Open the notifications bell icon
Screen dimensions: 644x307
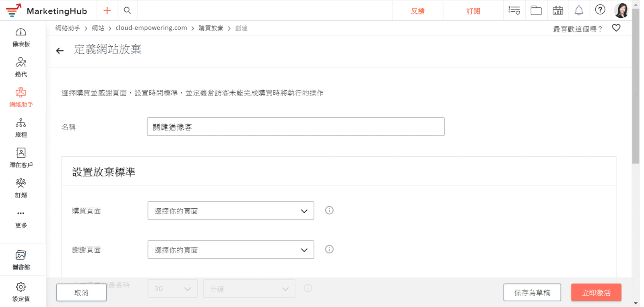pyautogui.click(x=579, y=10)
